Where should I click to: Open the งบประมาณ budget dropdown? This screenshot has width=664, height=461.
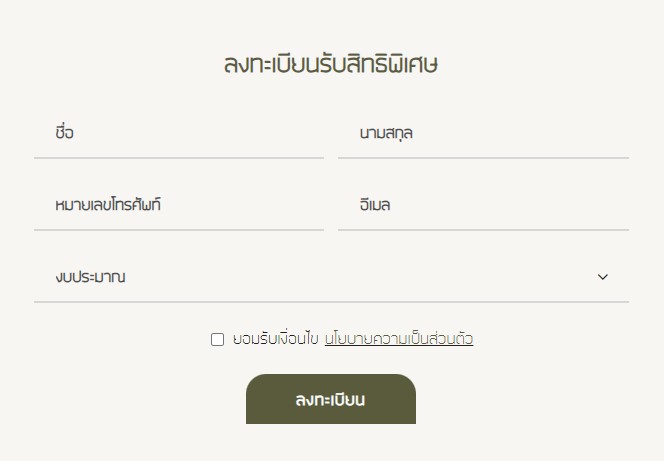pyautogui.click(x=330, y=277)
